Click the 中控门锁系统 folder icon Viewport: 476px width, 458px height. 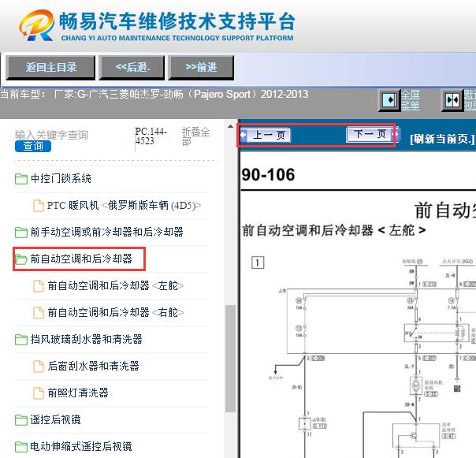point(21,179)
